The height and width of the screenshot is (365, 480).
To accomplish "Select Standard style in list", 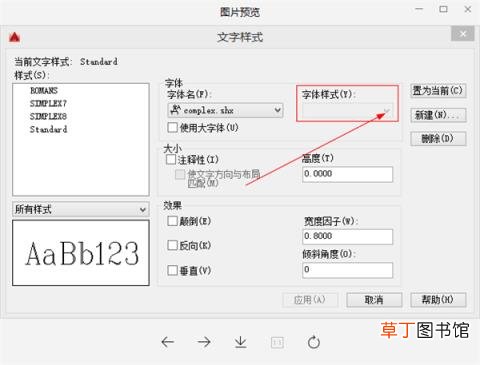I will [49, 129].
